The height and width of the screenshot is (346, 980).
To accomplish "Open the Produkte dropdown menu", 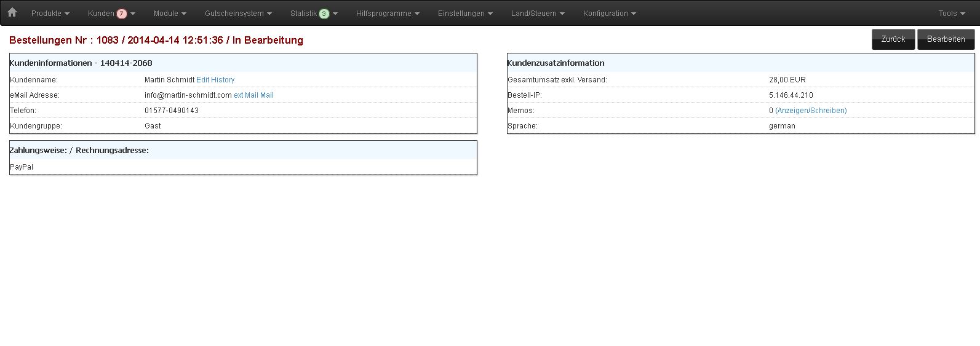I will coord(50,14).
